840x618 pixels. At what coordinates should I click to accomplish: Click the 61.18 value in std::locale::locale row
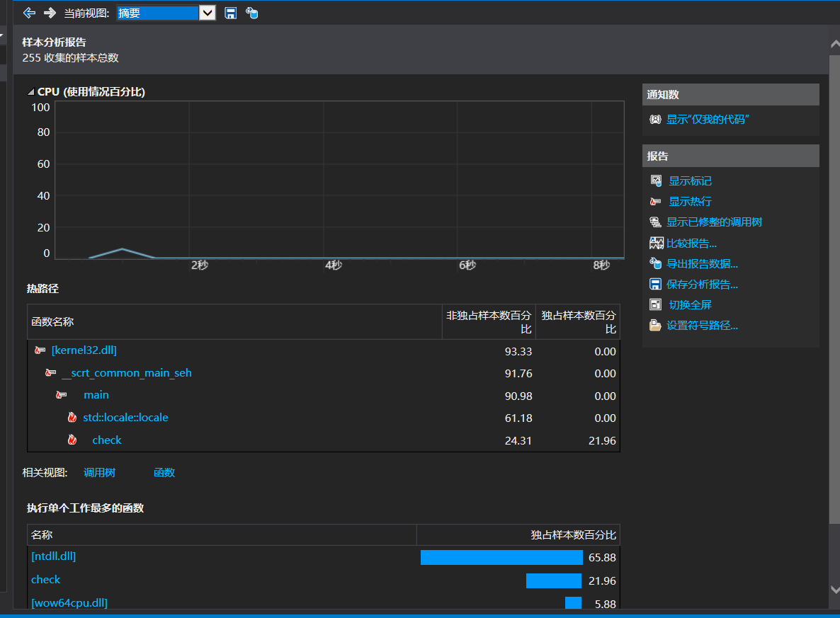pos(518,418)
